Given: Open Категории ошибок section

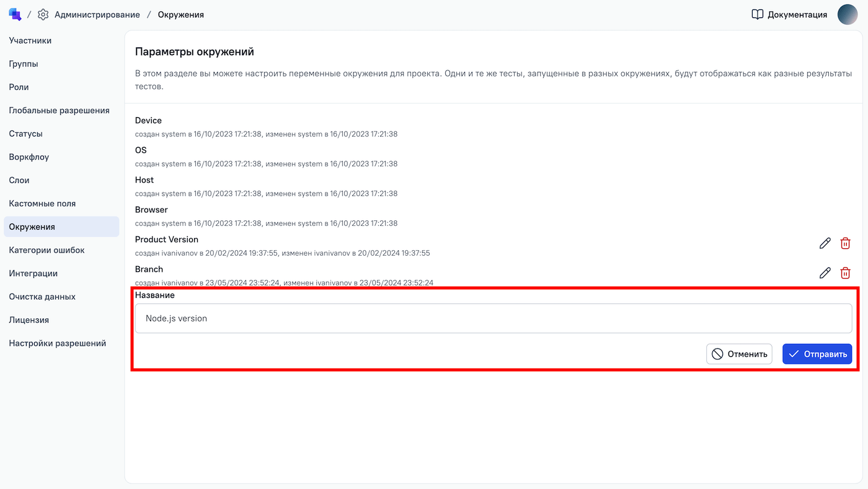Looking at the screenshot, I should [x=46, y=250].
